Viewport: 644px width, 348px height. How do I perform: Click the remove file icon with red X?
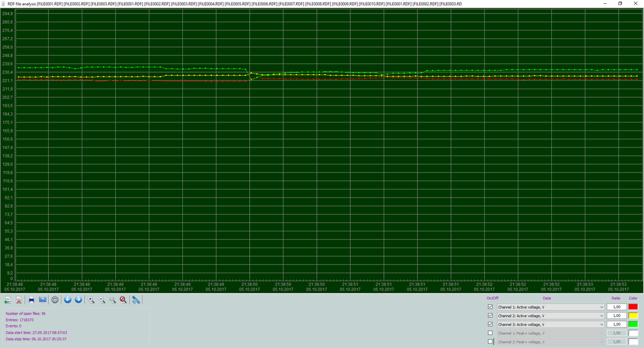coord(19,300)
